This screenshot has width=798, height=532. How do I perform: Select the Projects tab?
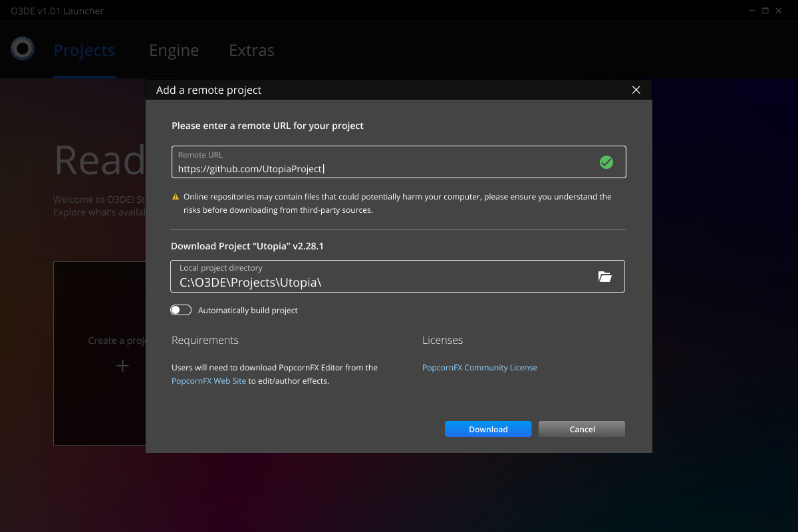tap(84, 50)
